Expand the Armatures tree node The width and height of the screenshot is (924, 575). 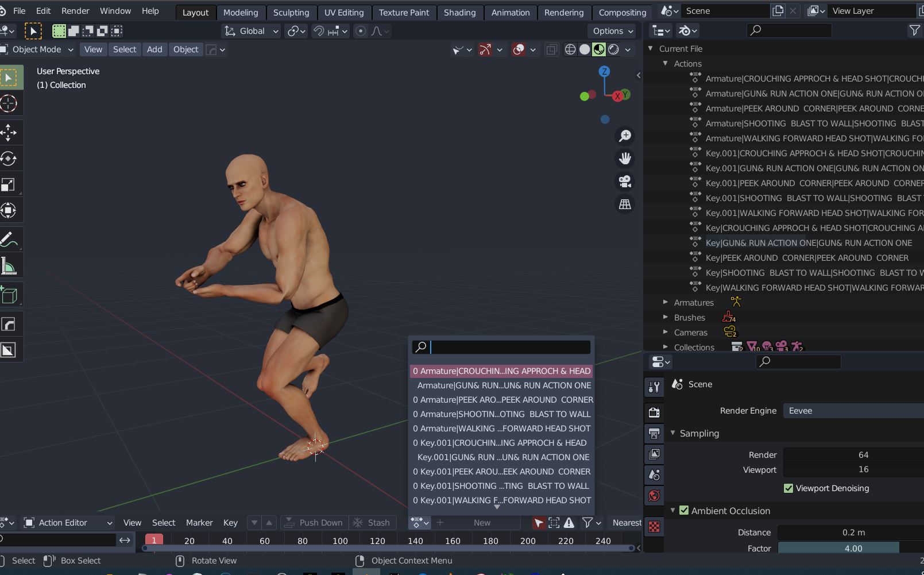pos(666,302)
